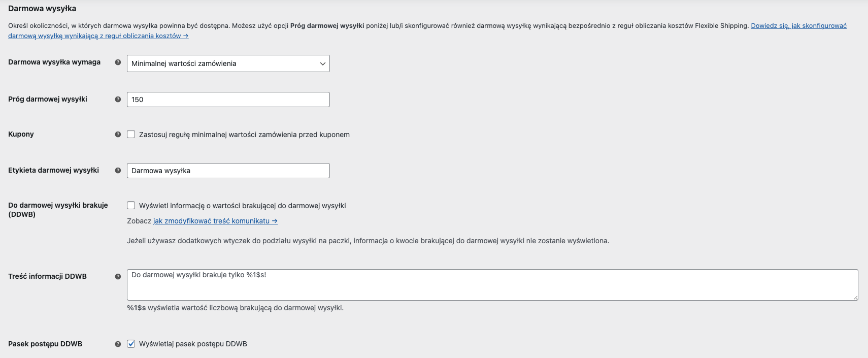
Task: Click the Próg darmowej wysyłki field
Action: (228, 100)
